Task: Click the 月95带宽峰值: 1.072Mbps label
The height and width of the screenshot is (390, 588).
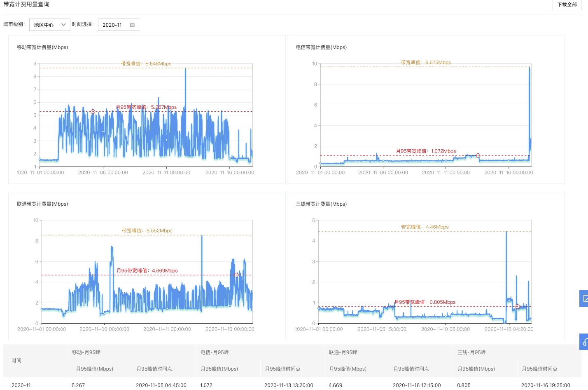Action: [x=426, y=151]
